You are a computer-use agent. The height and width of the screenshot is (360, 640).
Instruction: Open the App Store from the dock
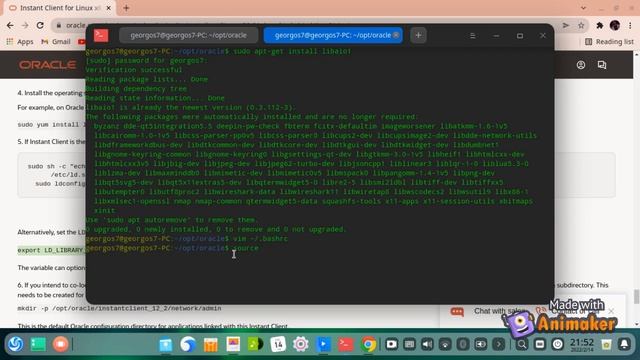(x=211, y=344)
